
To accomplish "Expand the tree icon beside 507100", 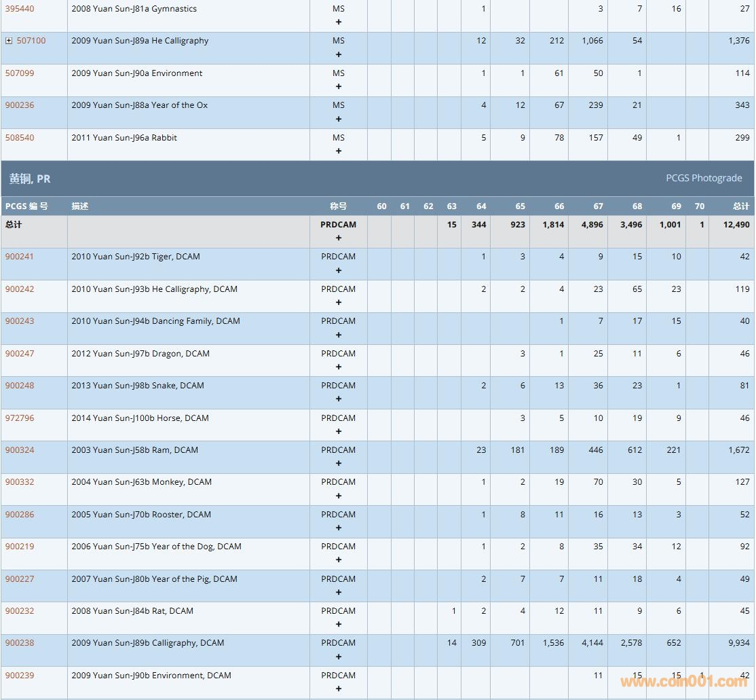I will click(x=9, y=41).
